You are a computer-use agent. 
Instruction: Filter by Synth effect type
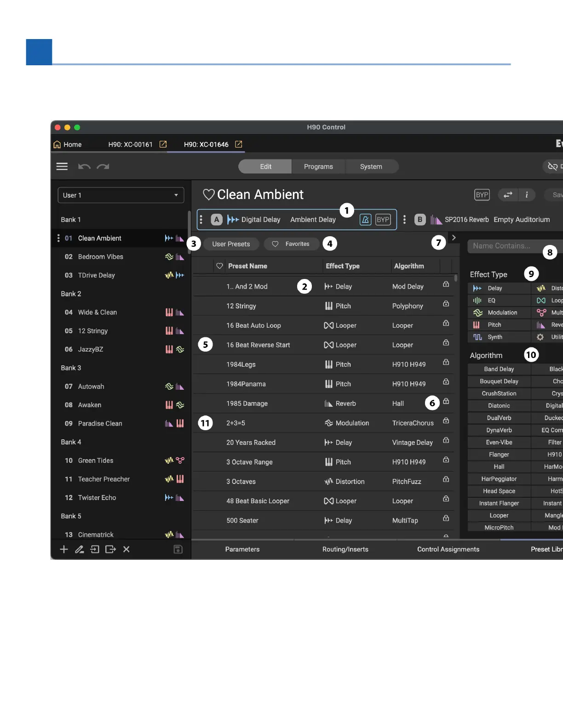pyautogui.click(x=500, y=337)
